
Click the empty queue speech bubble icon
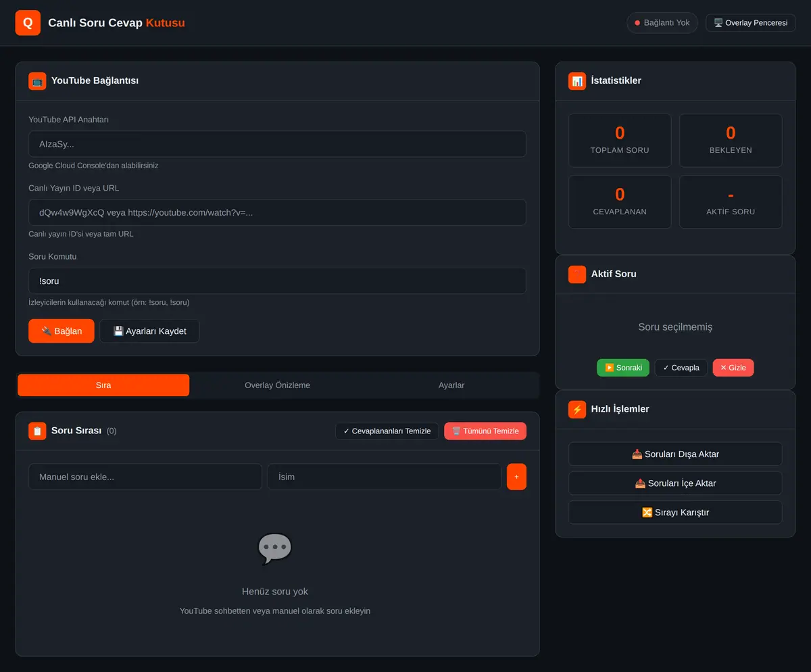pos(275,549)
